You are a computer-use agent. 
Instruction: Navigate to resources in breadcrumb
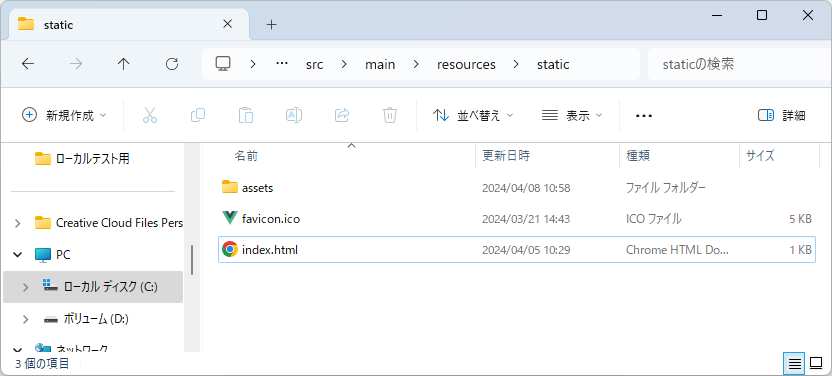click(x=466, y=65)
